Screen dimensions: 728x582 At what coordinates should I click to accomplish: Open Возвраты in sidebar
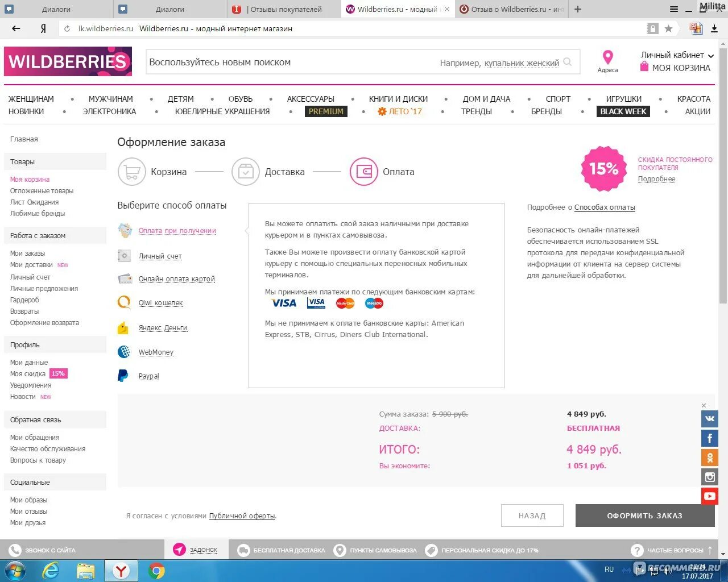(24, 311)
